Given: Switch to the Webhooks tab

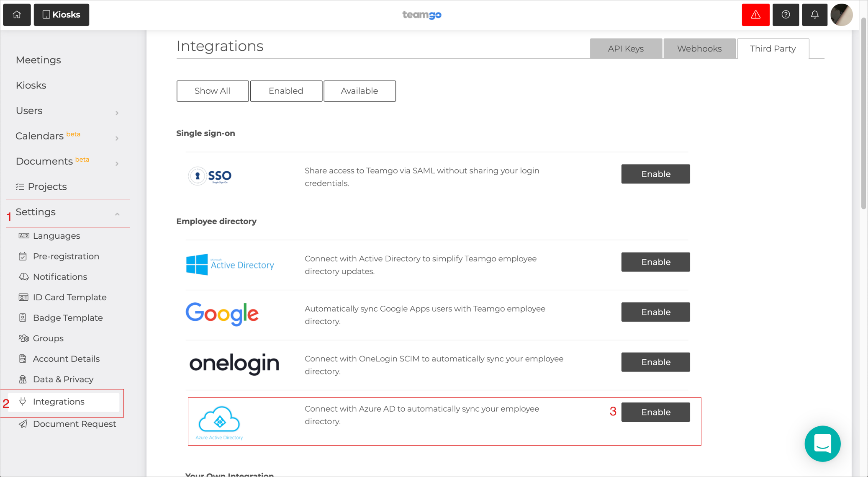Looking at the screenshot, I should [699, 49].
